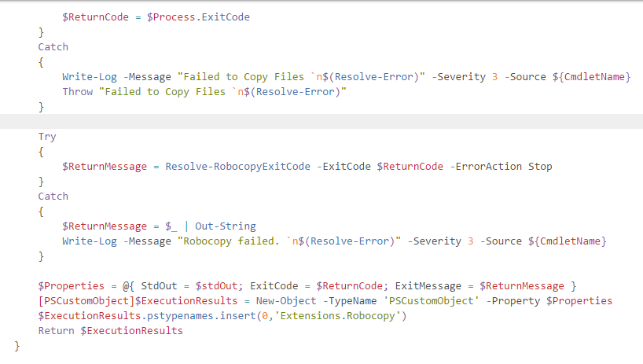643x364 pixels.
Task: Click the -Property parameter
Action: 513,301
